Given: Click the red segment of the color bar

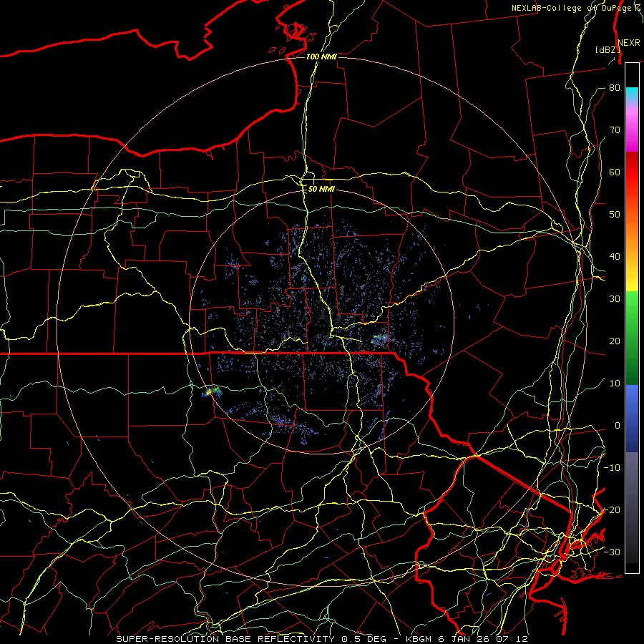Looking at the screenshot, I should (x=632, y=172).
